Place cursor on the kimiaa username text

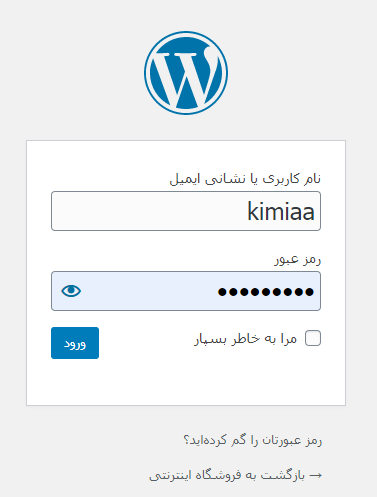pos(281,211)
